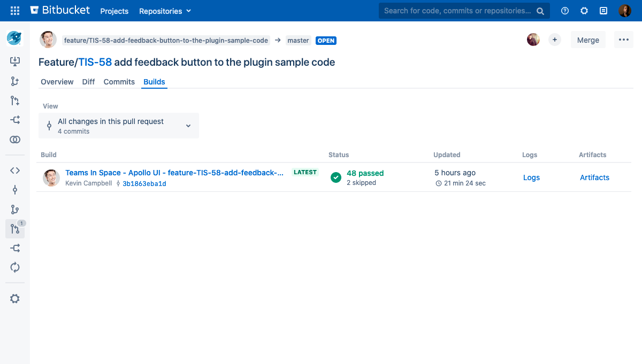Image resolution: width=642 pixels, height=364 pixels.
Task: Click the reviewer avatar near Merge
Action: (533, 40)
